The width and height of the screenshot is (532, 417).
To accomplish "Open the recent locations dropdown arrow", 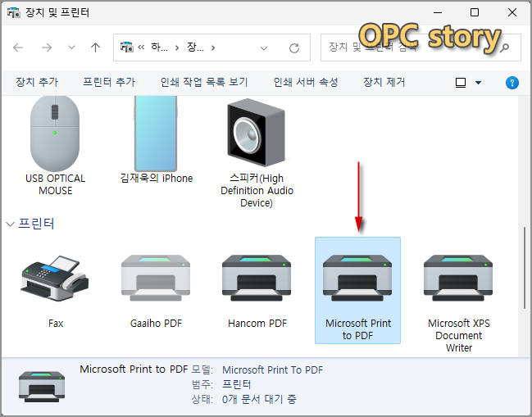I will 71,48.
